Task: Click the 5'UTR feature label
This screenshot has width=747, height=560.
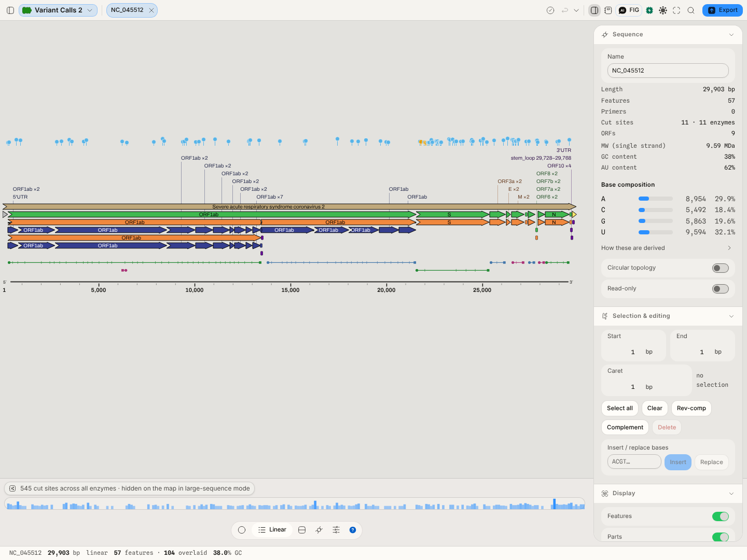Action: (x=20, y=197)
